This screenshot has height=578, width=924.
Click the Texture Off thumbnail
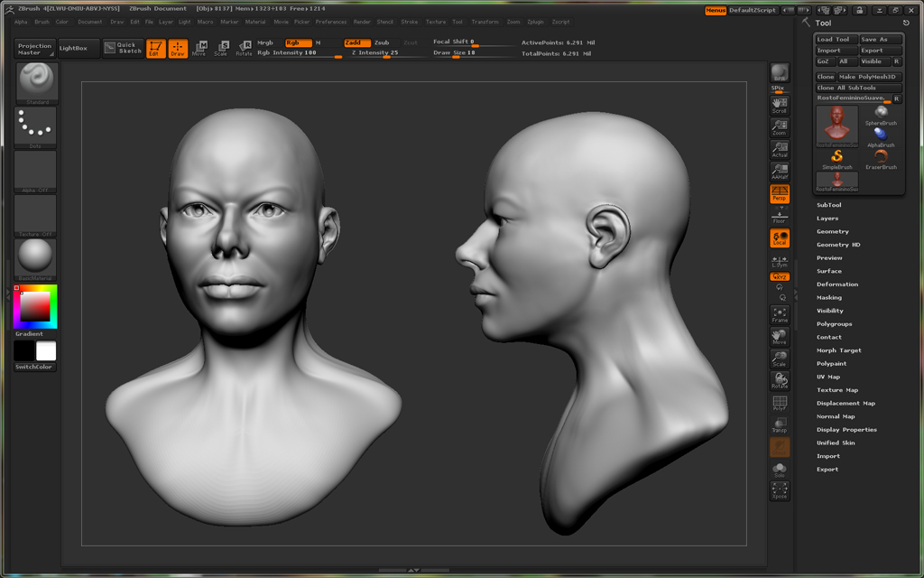(x=35, y=216)
